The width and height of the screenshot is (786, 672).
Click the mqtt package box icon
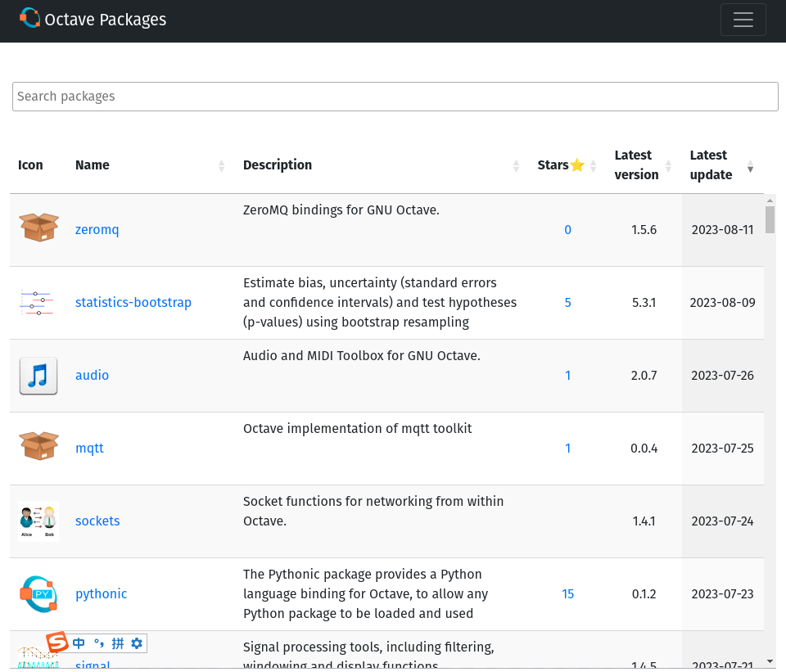pos(38,447)
